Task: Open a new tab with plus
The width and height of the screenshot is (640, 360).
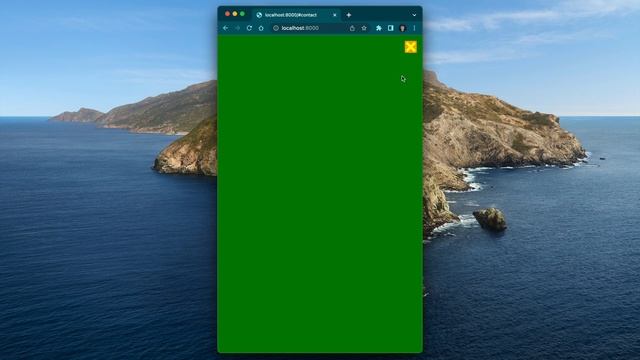Action: point(349,15)
